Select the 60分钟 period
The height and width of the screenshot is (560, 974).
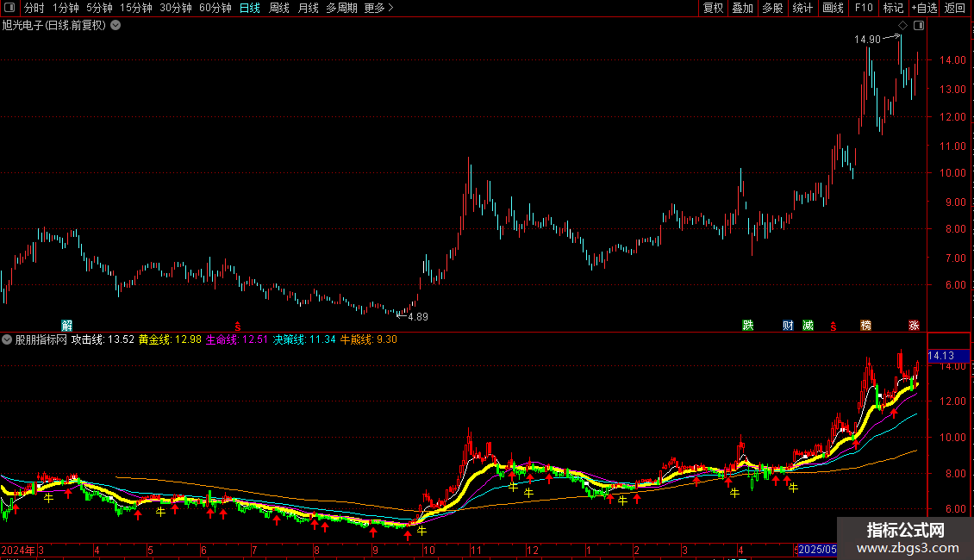(x=215, y=8)
